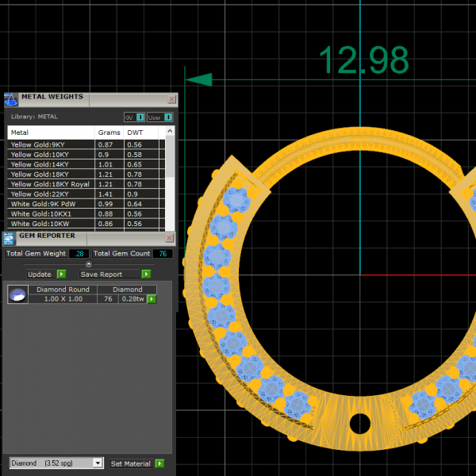The image size is (476, 476).
Task: Collapse the gem totals section arrow
Action: 89,264
